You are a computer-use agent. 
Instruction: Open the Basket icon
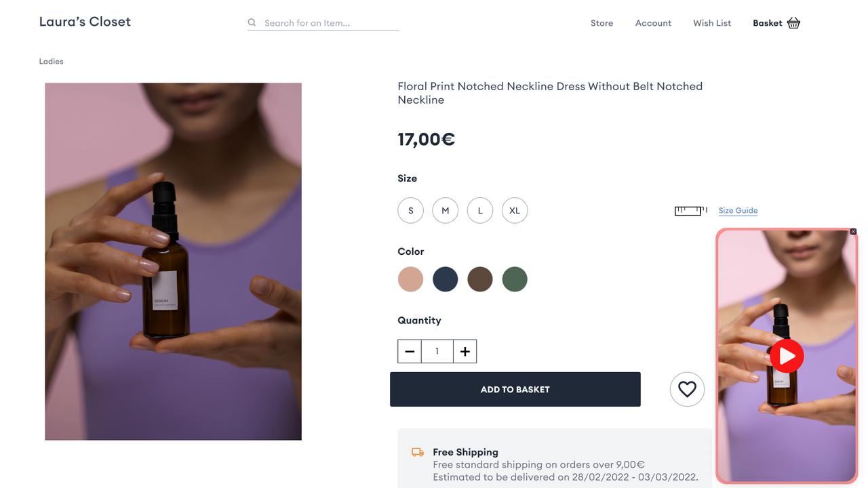pyautogui.click(x=793, y=22)
